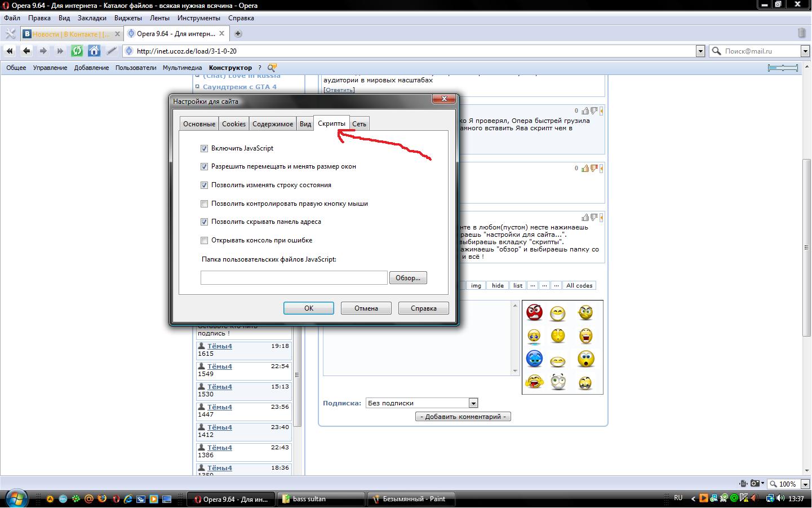Viewport: 812px width, 508px height.
Task: Click the wand icon beside Home
Action: (x=112, y=51)
